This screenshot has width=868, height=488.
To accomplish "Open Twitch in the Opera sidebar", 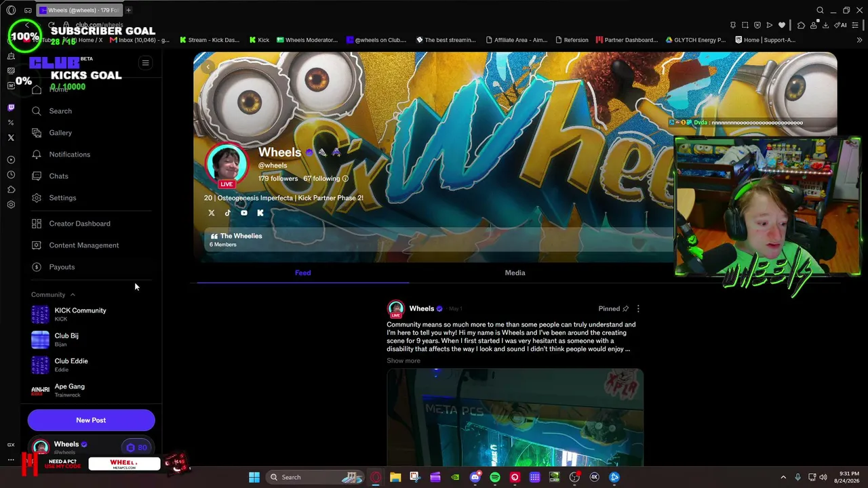I will 11,107.
